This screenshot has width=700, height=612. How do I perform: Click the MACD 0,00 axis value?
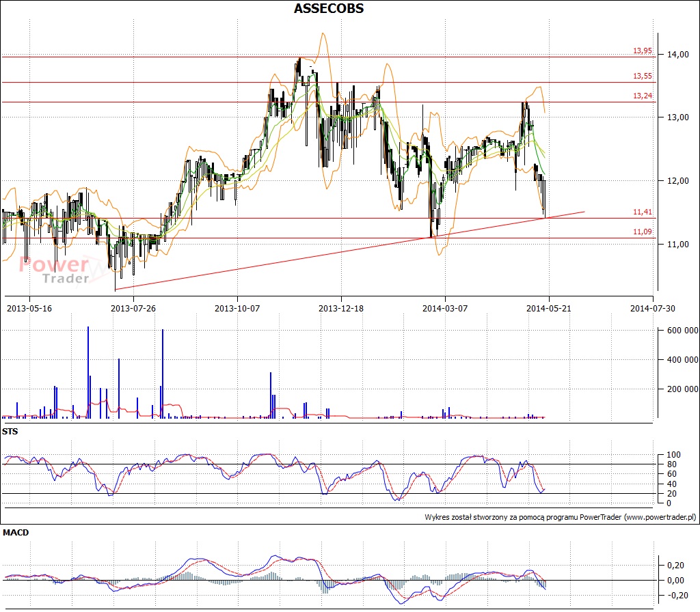pyautogui.click(x=675, y=581)
